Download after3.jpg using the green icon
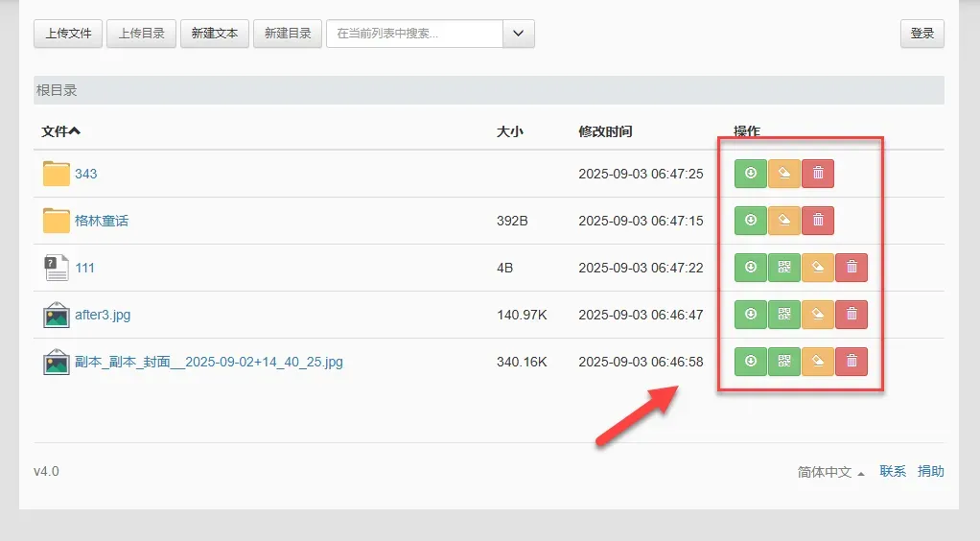The image size is (980, 541). click(x=751, y=315)
